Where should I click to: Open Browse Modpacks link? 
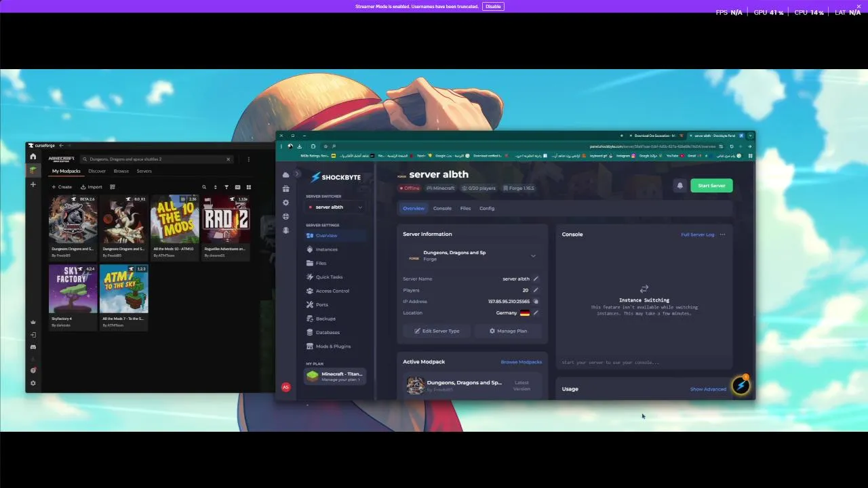point(521,362)
